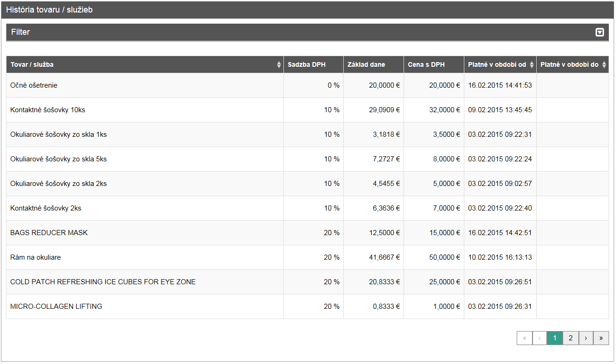Click the Cena s DPH column header

434,64
